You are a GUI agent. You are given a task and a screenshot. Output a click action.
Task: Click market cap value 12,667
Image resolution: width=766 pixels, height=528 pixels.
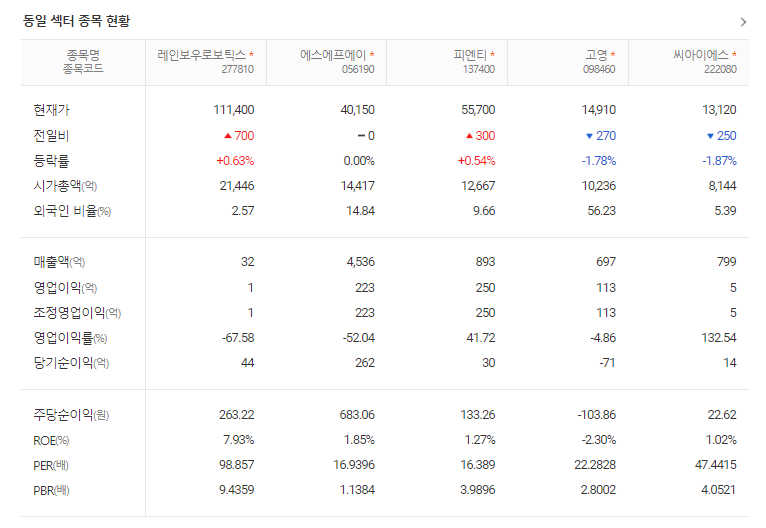pyautogui.click(x=478, y=186)
